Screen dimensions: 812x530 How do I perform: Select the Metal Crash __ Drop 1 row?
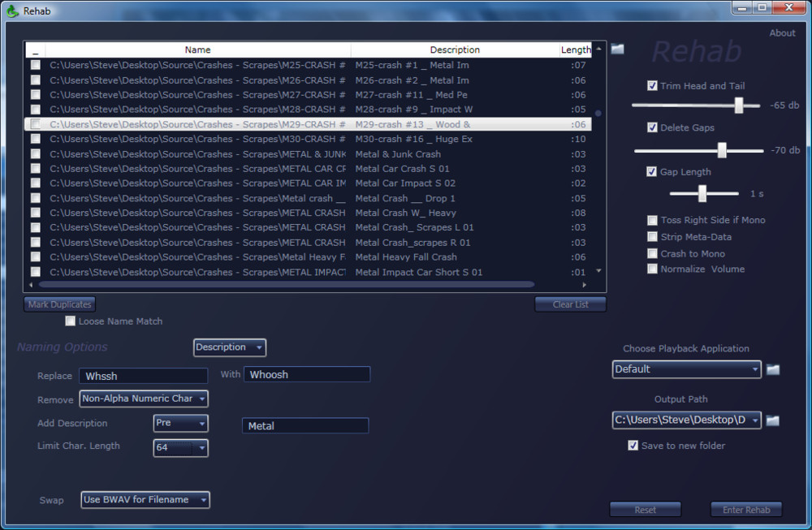[x=308, y=198]
